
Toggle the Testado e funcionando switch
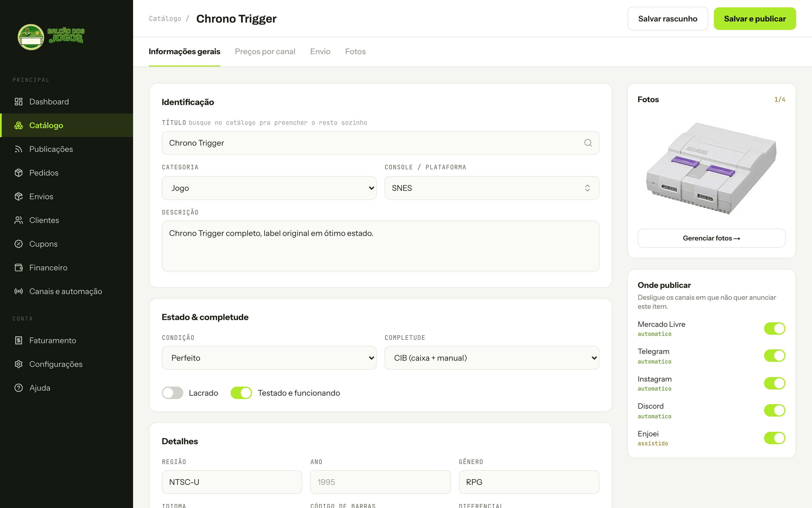(x=241, y=393)
